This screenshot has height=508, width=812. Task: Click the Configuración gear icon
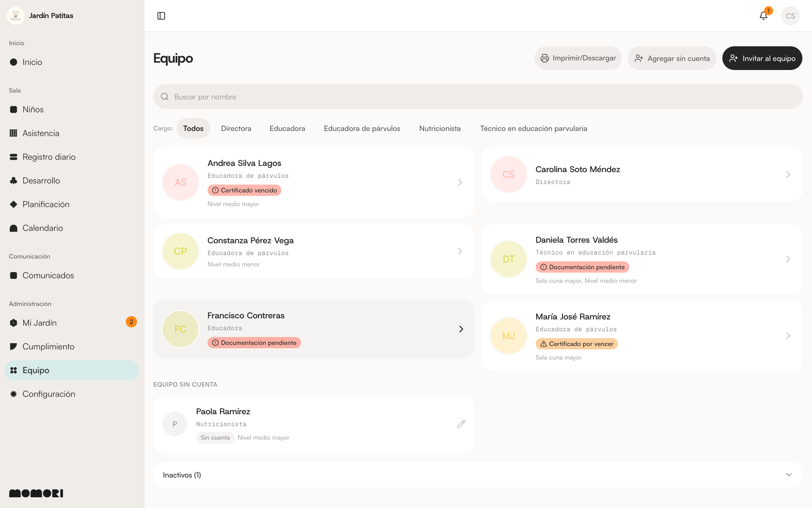point(14,394)
